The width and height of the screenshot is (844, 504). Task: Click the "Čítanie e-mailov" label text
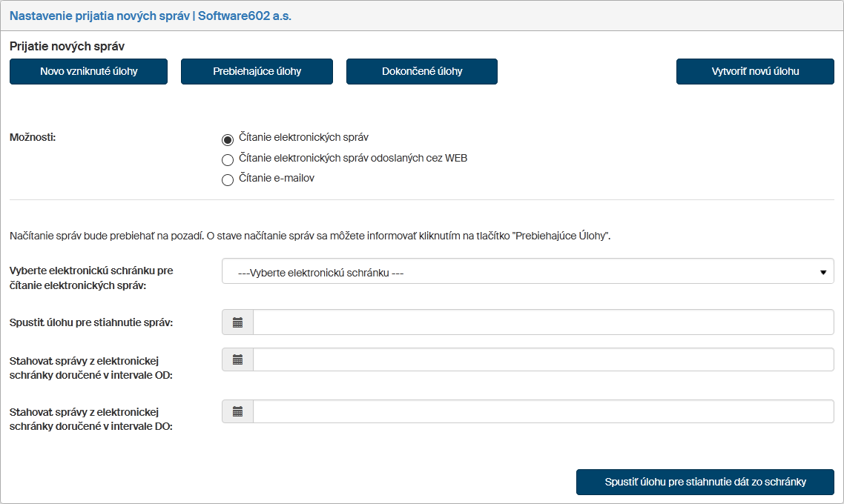pyautogui.click(x=277, y=179)
